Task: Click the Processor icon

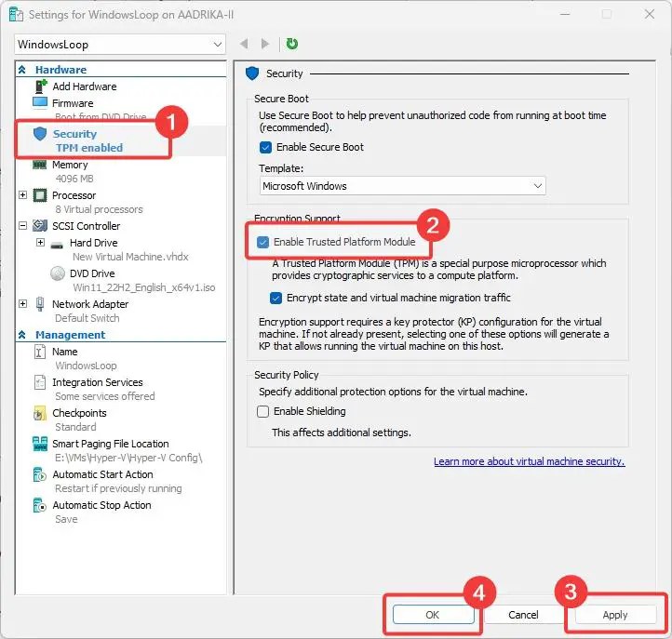Action: 40,195
